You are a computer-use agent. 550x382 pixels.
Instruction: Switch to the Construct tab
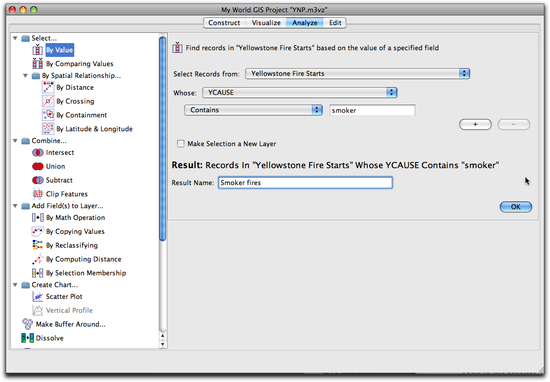224,23
